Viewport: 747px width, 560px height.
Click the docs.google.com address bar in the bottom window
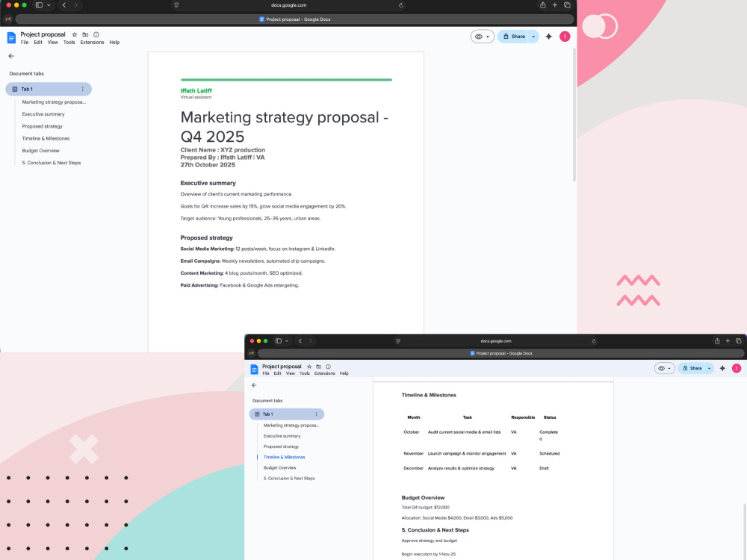click(496, 341)
